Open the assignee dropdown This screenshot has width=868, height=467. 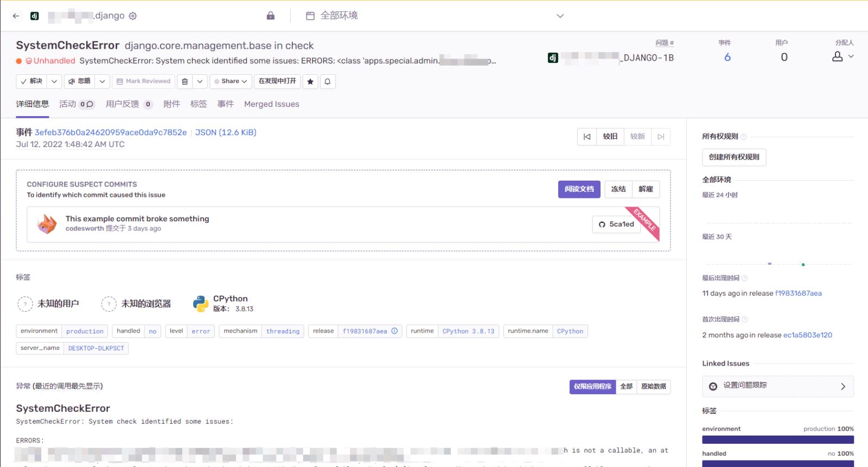(843, 56)
